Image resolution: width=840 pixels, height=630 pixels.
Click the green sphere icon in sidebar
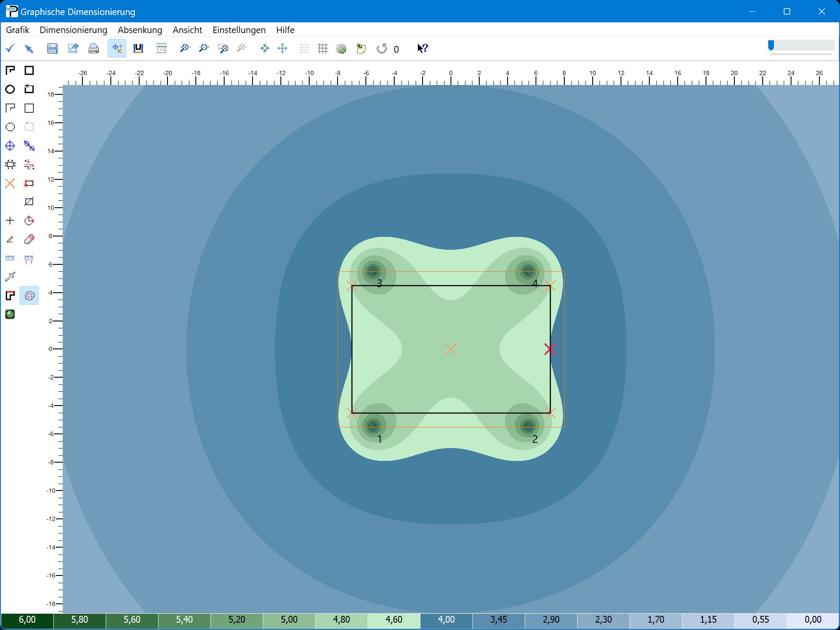[10, 314]
